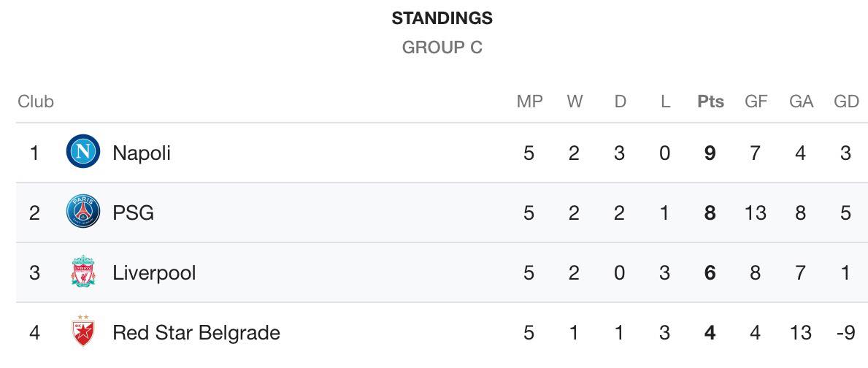868x368 pixels.
Task: Click the Napoli club crest icon
Action: 83,152
